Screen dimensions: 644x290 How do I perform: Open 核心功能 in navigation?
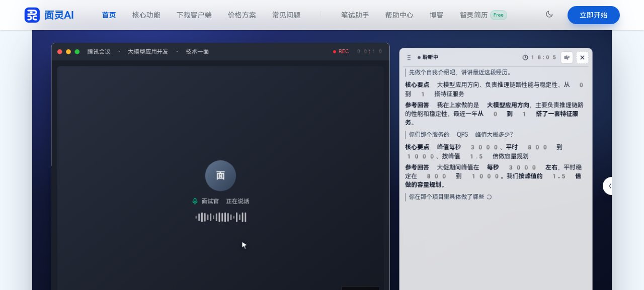pyautogui.click(x=146, y=15)
